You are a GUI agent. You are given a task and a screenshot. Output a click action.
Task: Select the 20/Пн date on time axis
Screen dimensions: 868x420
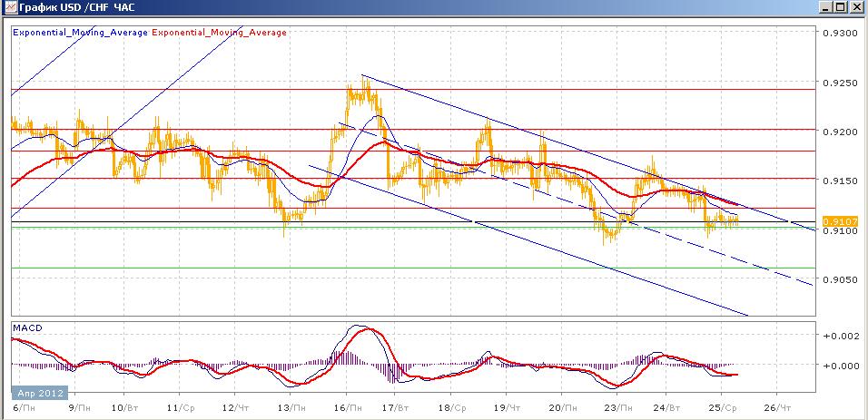pos(562,407)
